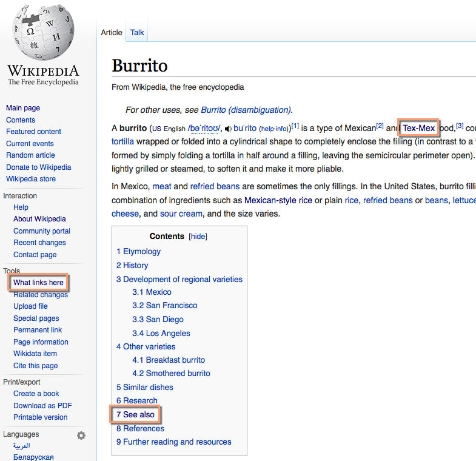This screenshot has width=476, height=461.
Task: Open Cite this page
Action: (x=36, y=366)
